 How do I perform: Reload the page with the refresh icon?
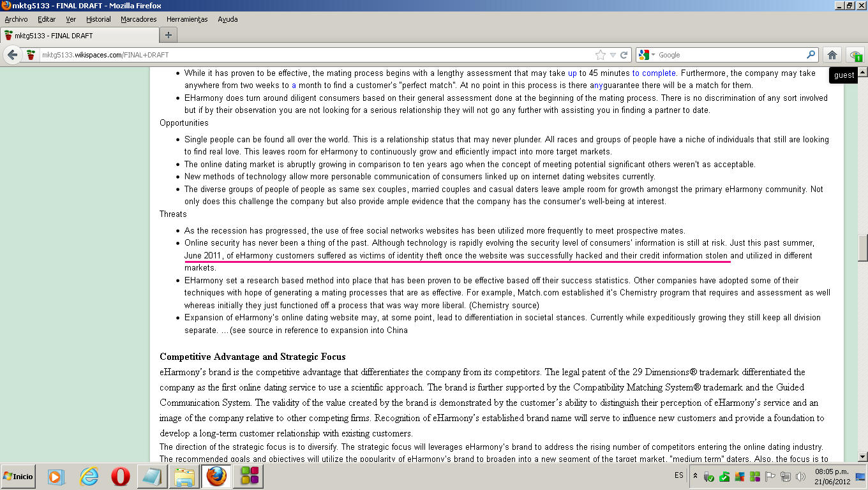click(624, 55)
